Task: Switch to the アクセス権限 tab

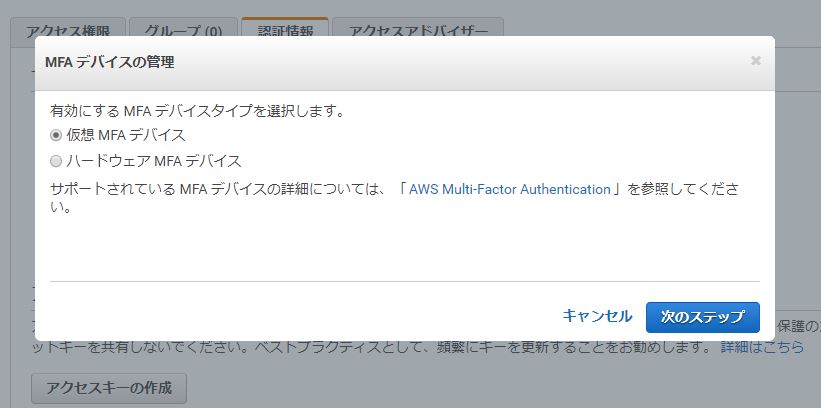Action: (68, 29)
